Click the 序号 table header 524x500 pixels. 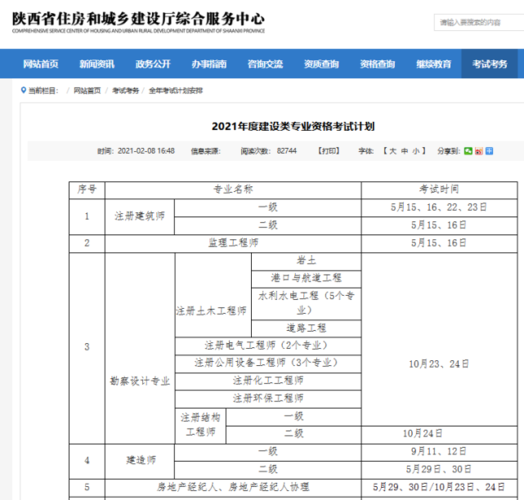coord(87,190)
